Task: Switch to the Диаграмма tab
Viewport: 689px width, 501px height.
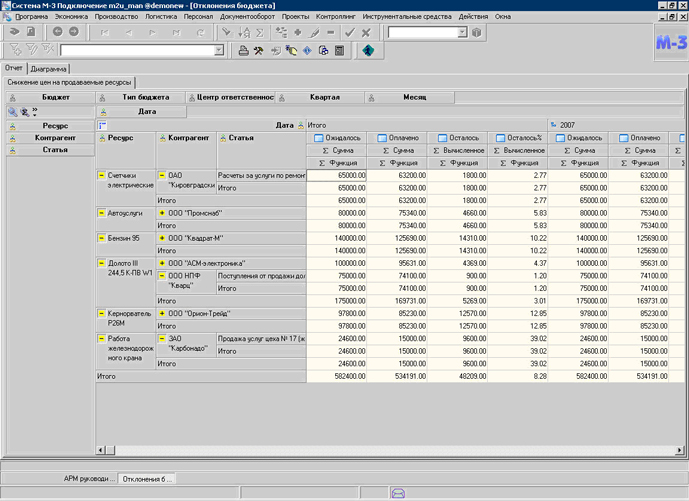Action: click(48, 69)
